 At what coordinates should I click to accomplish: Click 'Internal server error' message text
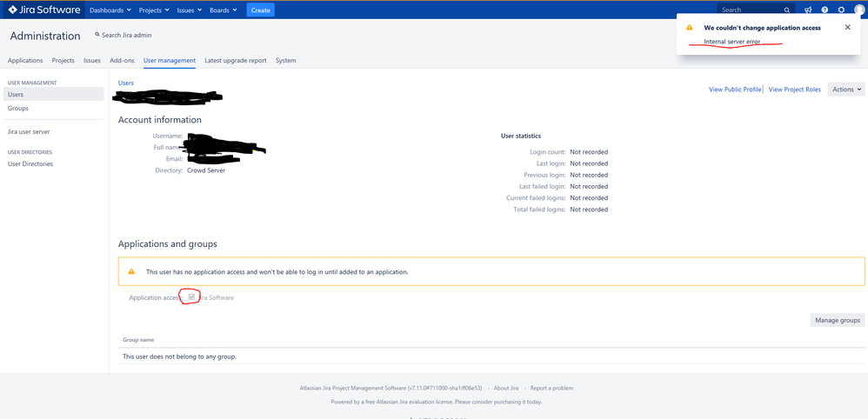(731, 42)
